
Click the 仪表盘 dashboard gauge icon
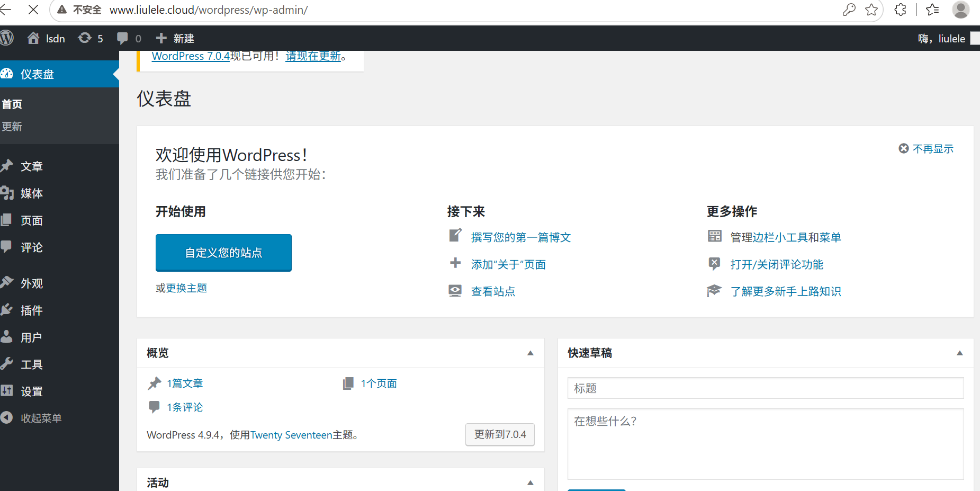coord(7,74)
